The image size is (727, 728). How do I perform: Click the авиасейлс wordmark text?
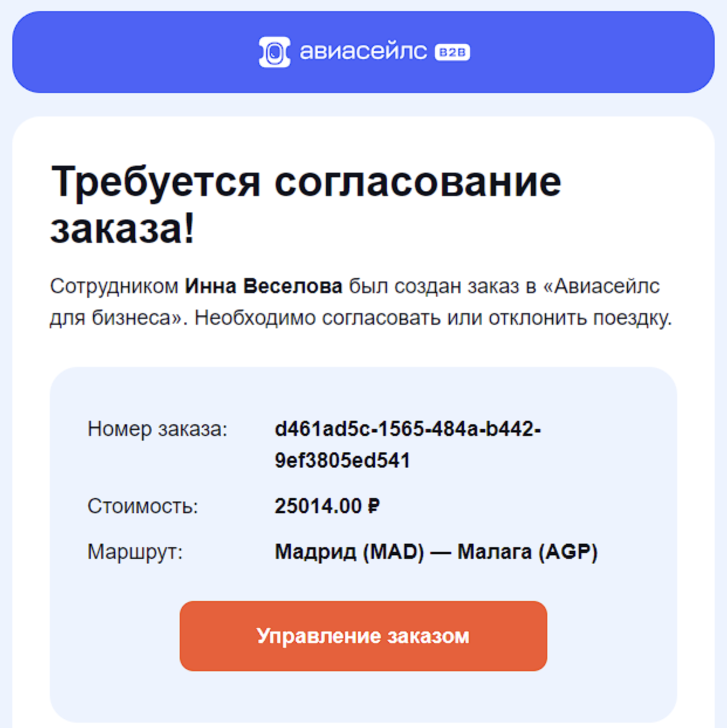[x=363, y=51]
